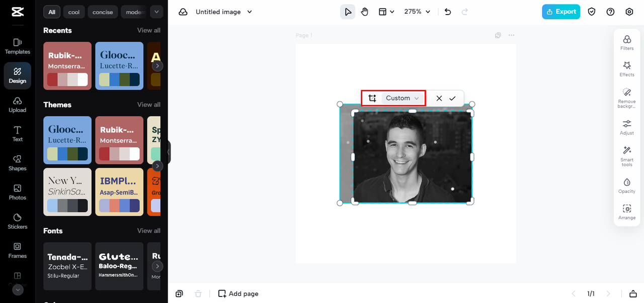Open the canvas layout resize dropdown
The height and width of the screenshot is (303, 644).
[386, 12]
